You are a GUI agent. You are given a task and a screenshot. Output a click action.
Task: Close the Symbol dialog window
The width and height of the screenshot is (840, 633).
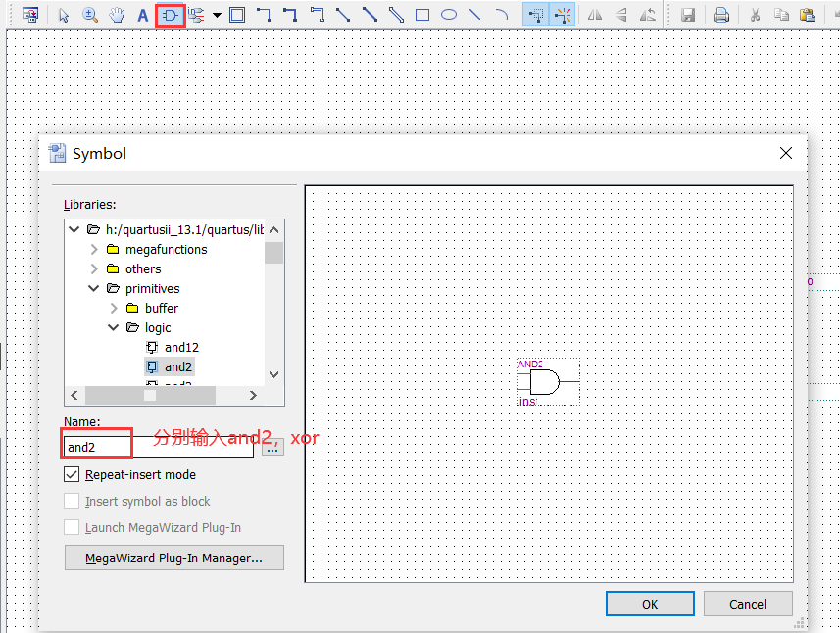786,153
